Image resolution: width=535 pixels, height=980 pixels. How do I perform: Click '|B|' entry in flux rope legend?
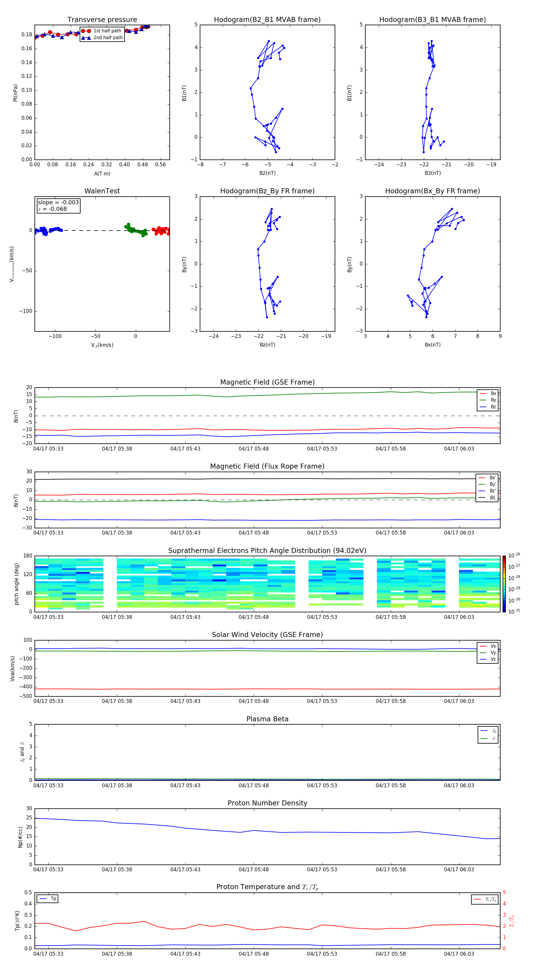pyautogui.click(x=487, y=498)
